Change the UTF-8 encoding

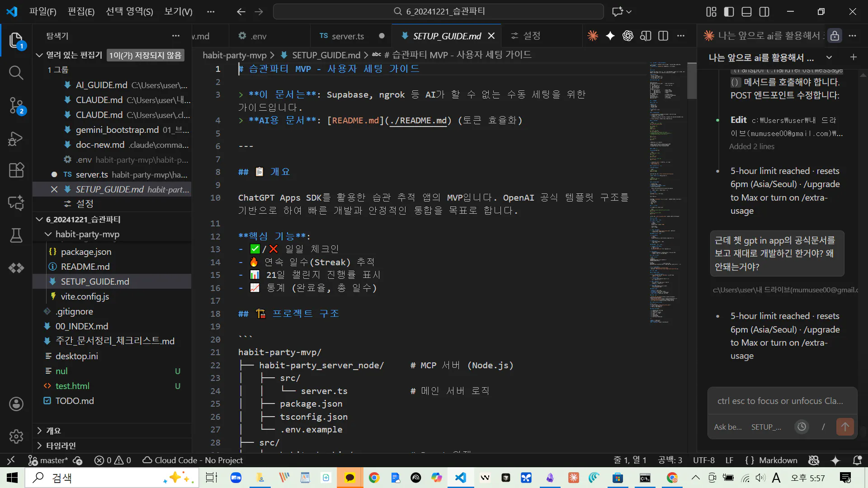pyautogui.click(x=704, y=460)
